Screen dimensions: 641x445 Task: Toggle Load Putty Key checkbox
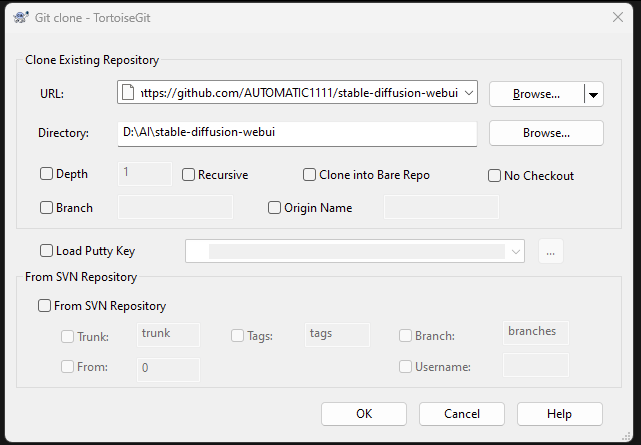point(47,251)
